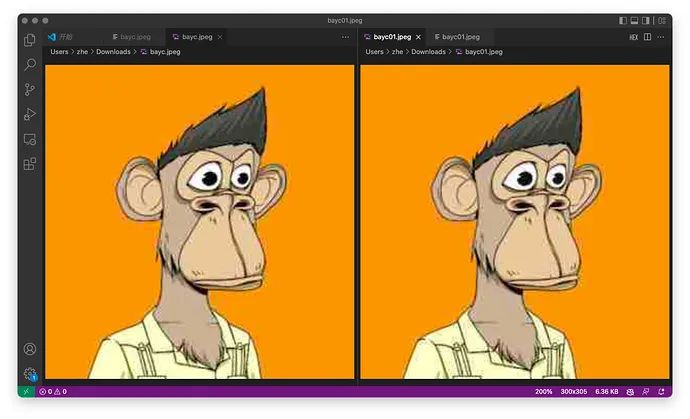Click the remote window indicator in status bar
The width and height of the screenshot is (690, 419).
pyautogui.click(x=26, y=391)
